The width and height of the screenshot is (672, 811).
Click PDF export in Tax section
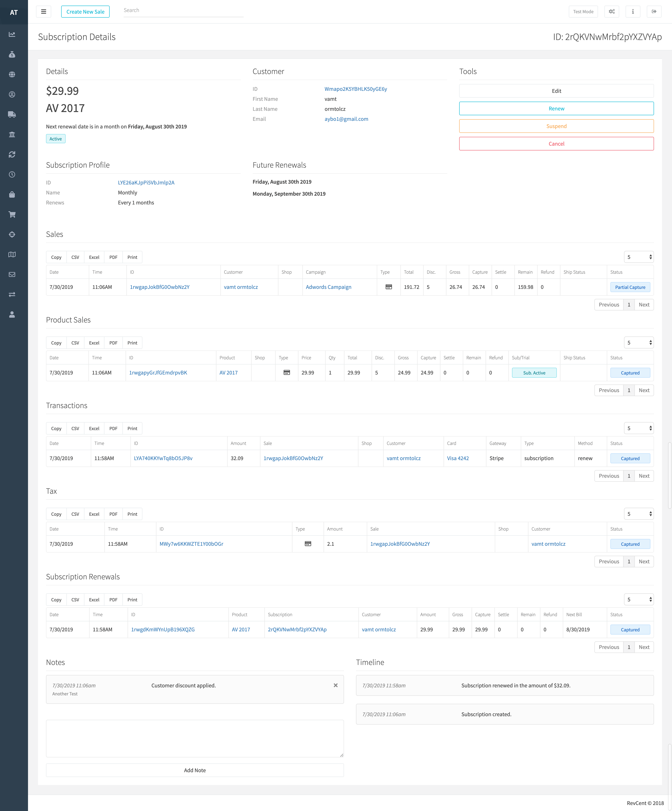113,514
